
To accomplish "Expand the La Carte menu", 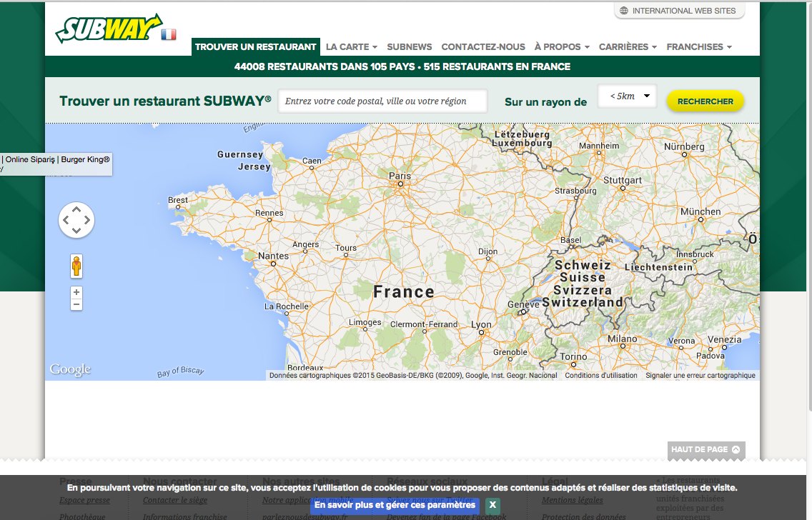I will (x=351, y=47).
